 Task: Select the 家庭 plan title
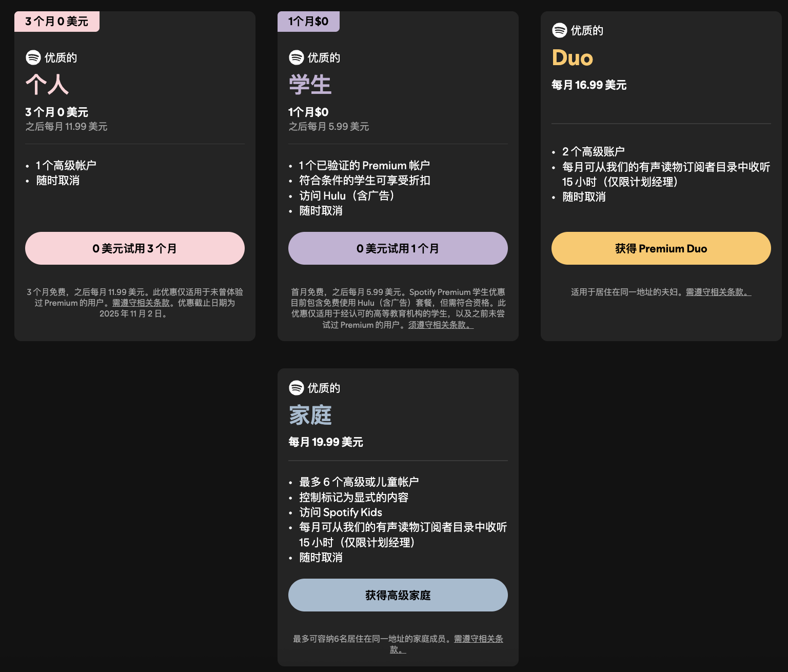(x=310, y=416)
